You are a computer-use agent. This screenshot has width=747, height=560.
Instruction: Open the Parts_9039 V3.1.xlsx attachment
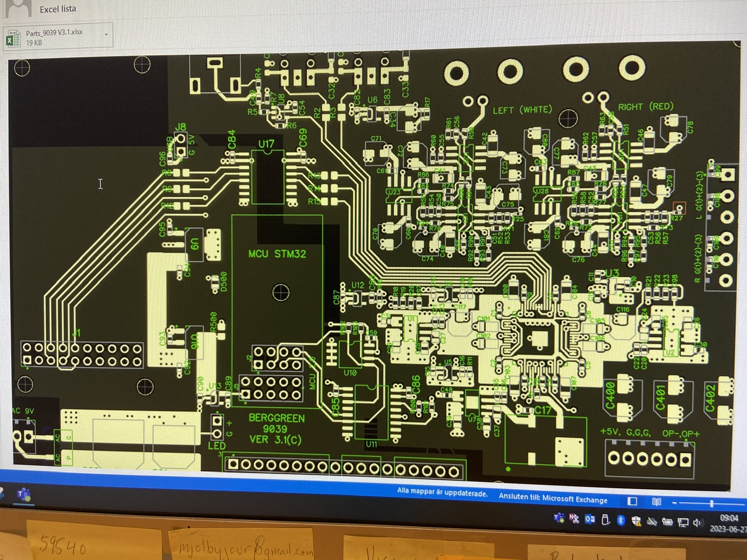point(57,37)
